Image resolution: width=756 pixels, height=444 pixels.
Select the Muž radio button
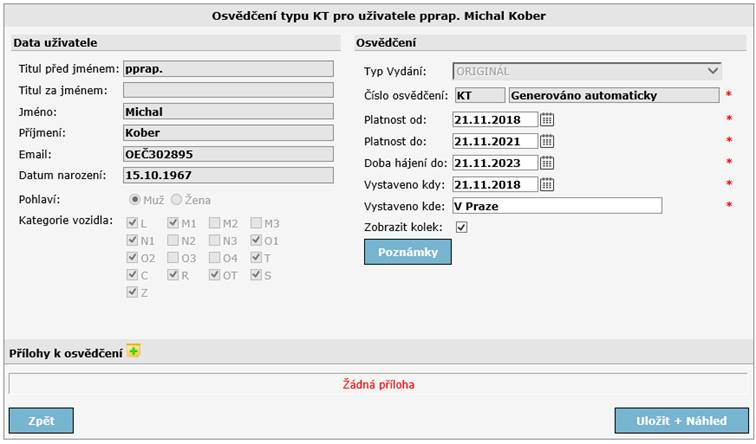(134, 200)
